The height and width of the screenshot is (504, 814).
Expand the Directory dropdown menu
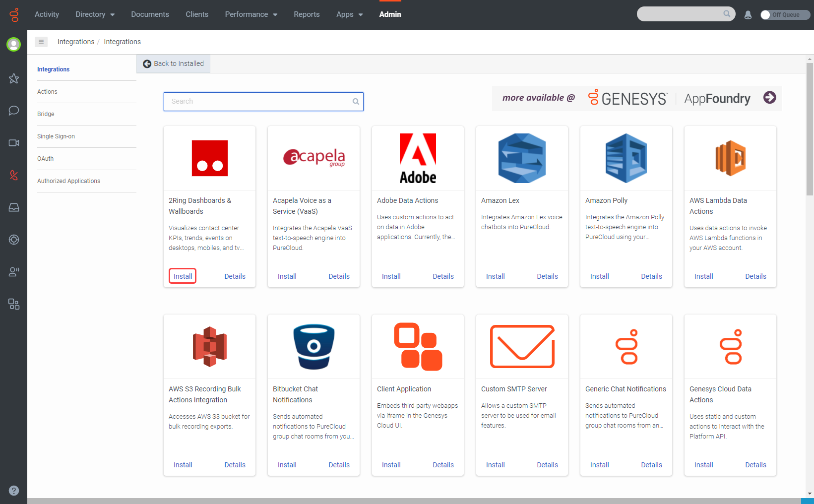(x=95, y=14)
